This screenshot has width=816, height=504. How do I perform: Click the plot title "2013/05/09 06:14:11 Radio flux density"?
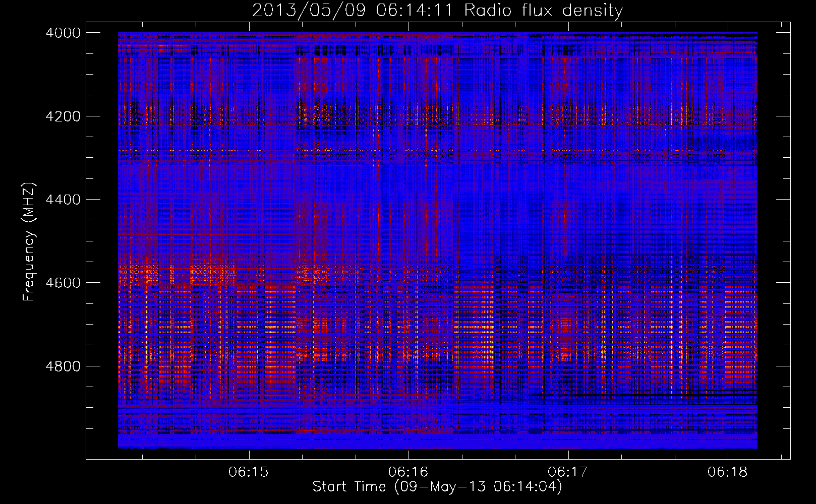[437, 11]
